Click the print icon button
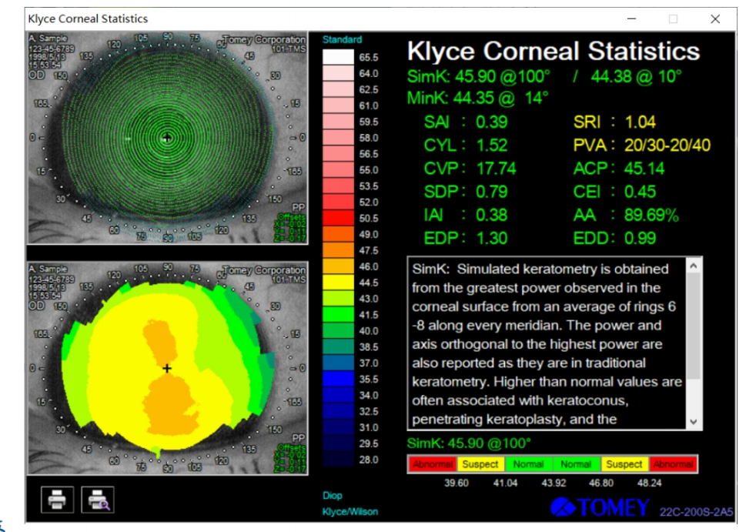756x532 pixels. point(58,499)
